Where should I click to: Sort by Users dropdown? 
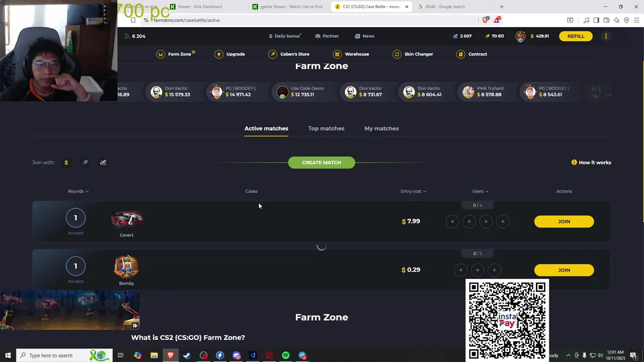pyautogui.click(x=480, y=191)
